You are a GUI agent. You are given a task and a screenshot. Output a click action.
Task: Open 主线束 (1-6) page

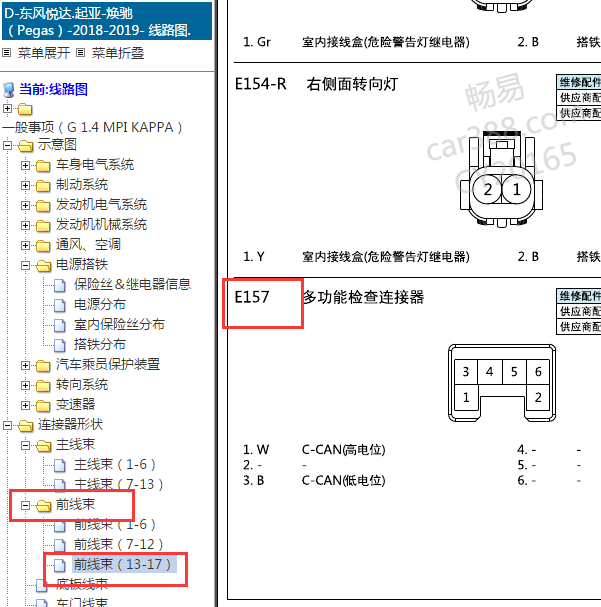coord(115,464)
